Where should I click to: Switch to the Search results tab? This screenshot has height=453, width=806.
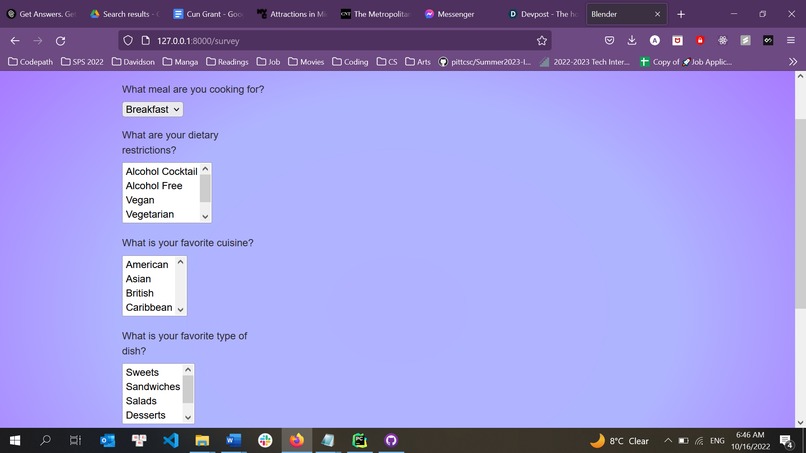[x=124, y=14]
